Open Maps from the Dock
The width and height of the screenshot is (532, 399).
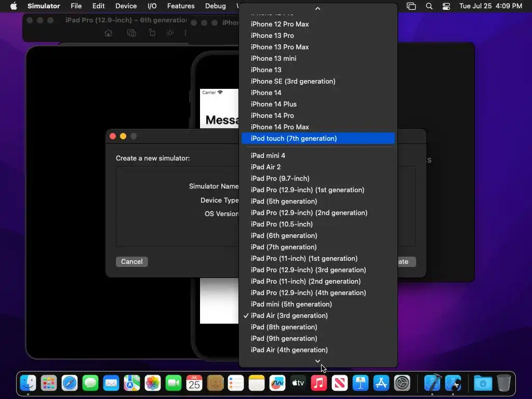(x=131, y=383)
